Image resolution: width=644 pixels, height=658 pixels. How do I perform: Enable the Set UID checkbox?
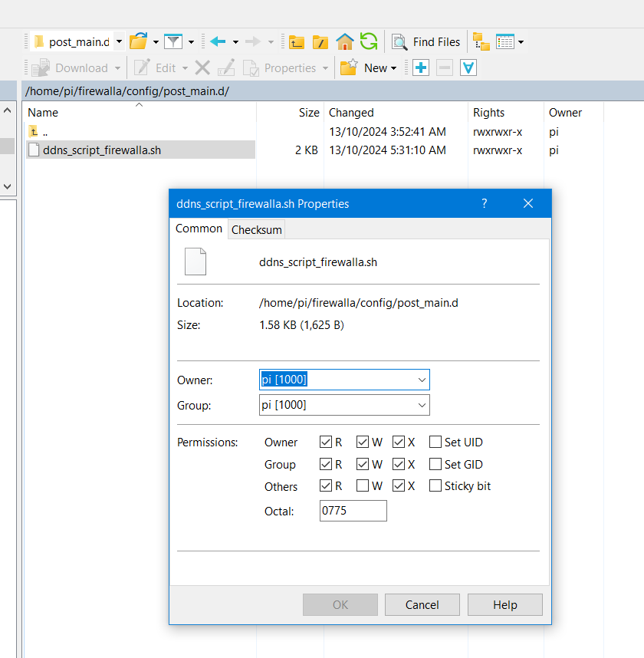[x=435, y=443]
